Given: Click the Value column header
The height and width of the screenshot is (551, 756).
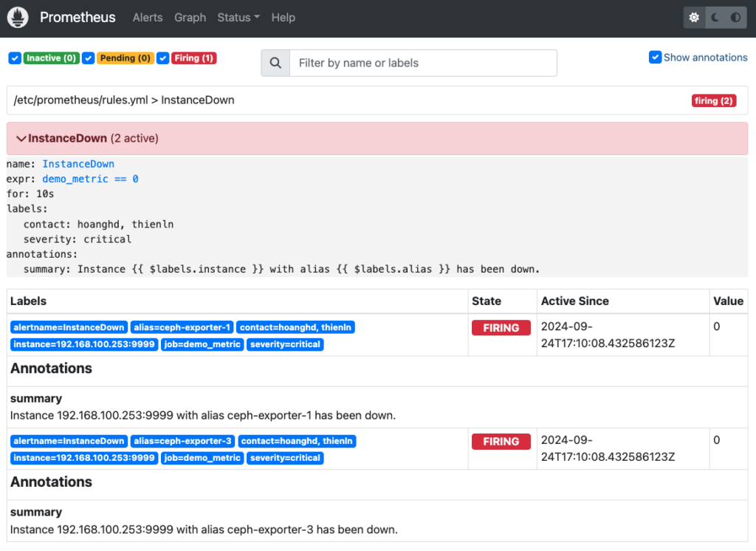Looking at the screenshot, I should coord(728,301).
